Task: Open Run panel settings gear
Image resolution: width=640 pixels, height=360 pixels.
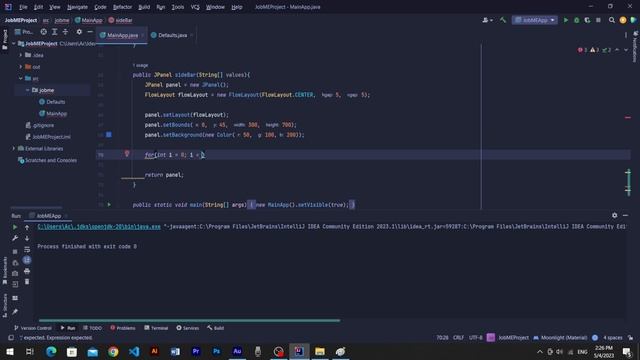Action: coord(614,215)
